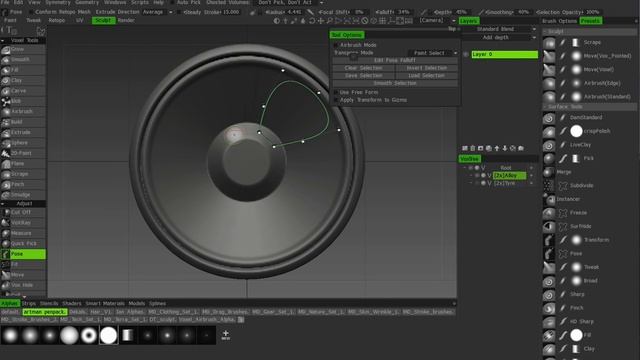Toggle Use Free Form checkbox
Image resolution: width=640 pixels, height=360 pixels.
336,93
